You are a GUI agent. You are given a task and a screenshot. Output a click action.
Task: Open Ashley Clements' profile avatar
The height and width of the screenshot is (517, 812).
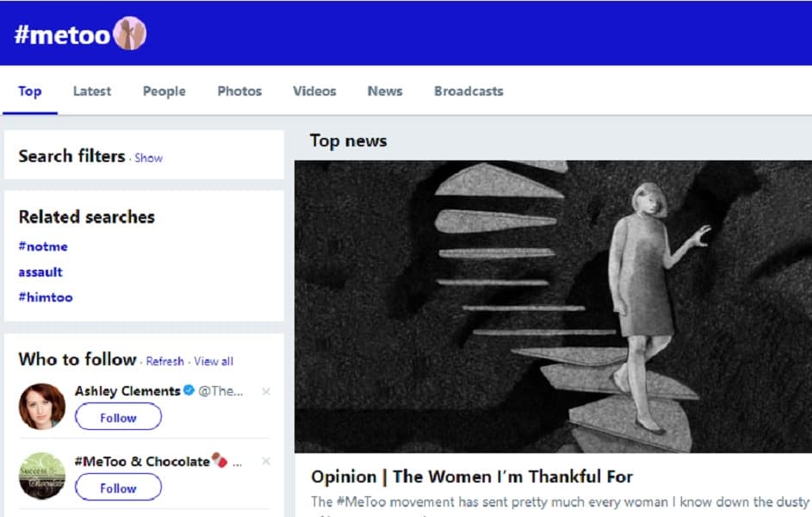pyautogui.click(x=41, y=406)
